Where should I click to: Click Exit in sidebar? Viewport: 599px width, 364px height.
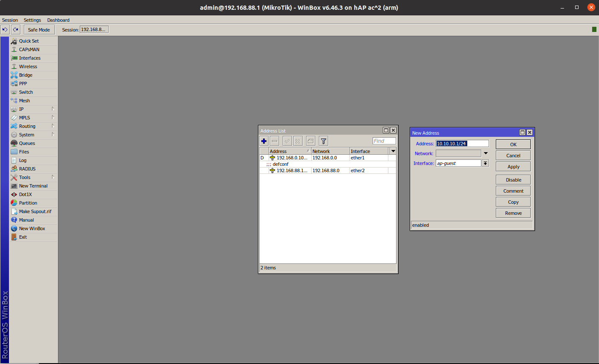coord(33,237)
